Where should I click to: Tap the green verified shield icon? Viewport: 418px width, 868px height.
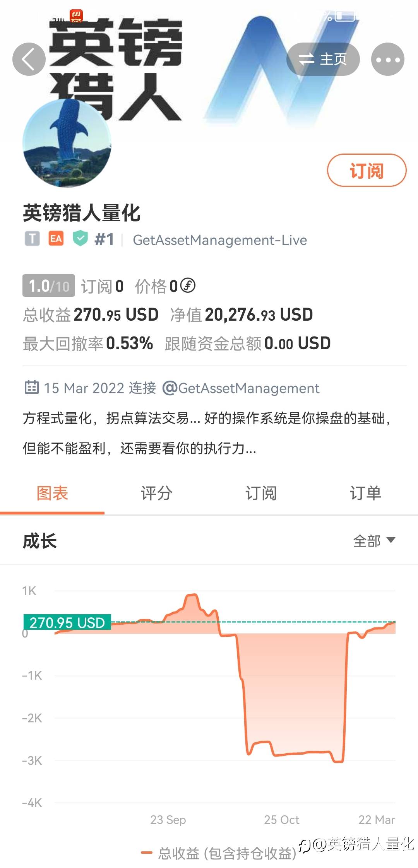pyautogui.click(x=81, y=239)
